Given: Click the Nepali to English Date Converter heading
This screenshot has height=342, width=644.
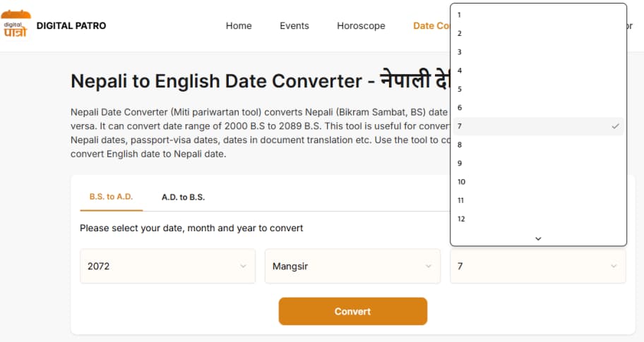Looking at the screenshot, I should point(261,80).
